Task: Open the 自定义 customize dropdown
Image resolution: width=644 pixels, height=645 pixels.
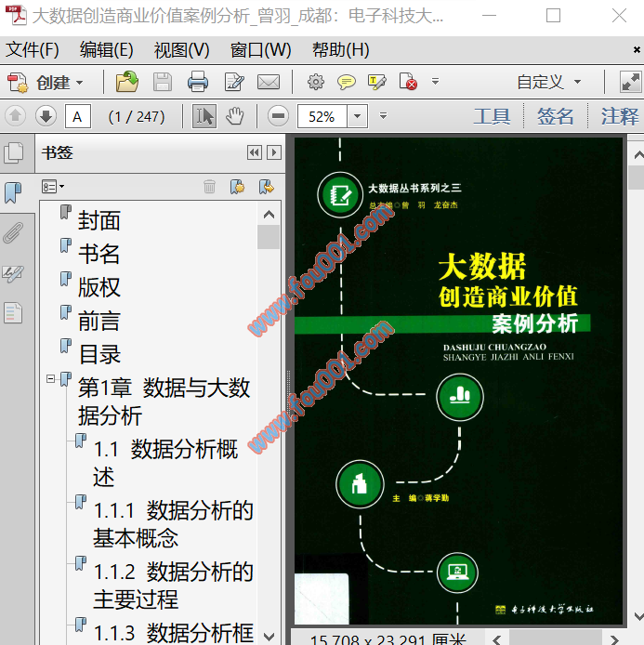Action: pyautogui.click(x=549, y=82)
